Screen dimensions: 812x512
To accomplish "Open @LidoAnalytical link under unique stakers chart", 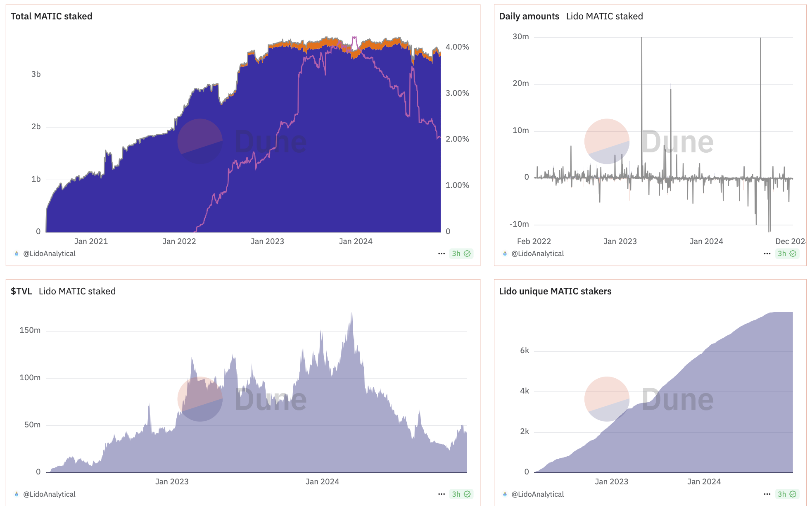I will coord(537,494).
